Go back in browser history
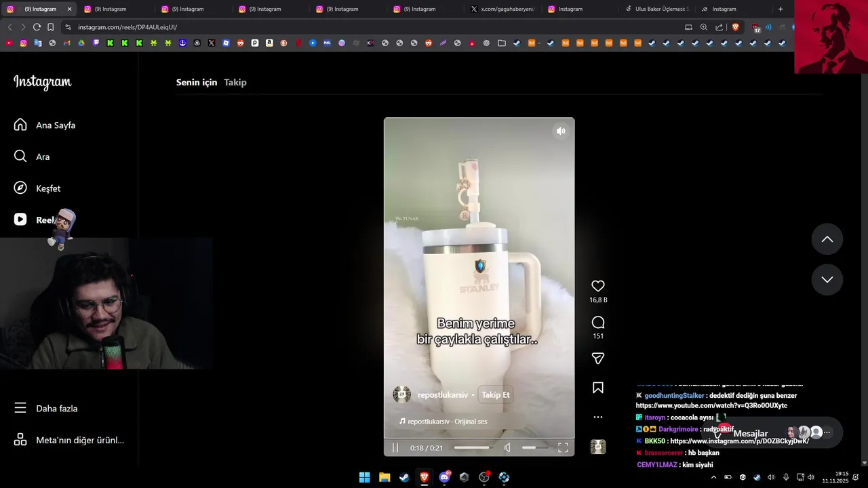Viewport: 868px width, 488px height. 9,27
